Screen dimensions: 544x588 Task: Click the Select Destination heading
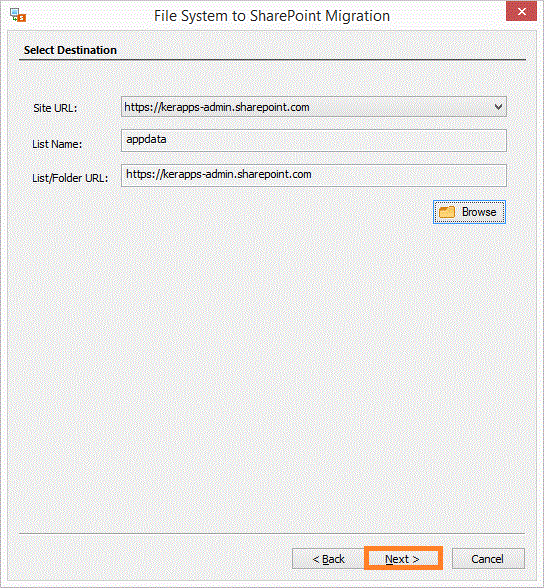[x=70, y=50]
